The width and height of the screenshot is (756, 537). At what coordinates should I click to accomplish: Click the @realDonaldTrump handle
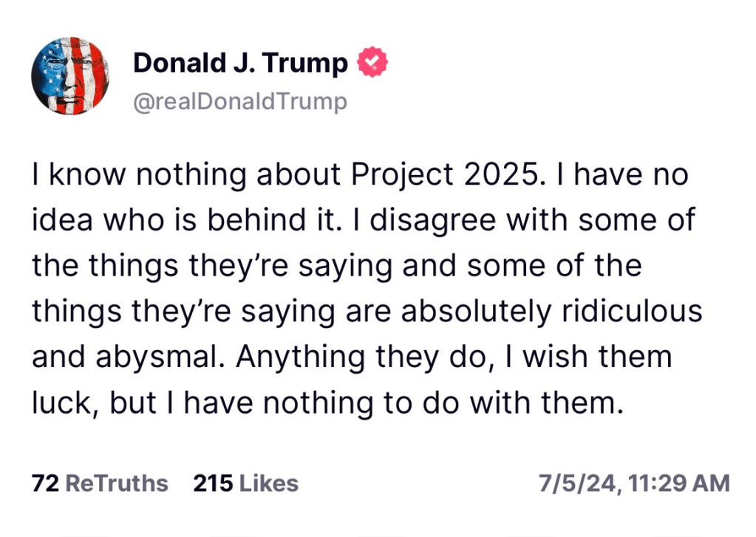239,101
